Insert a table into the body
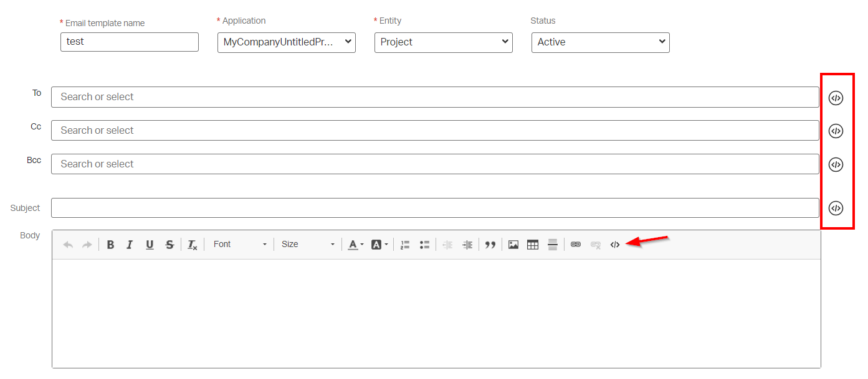 [533, 245]
